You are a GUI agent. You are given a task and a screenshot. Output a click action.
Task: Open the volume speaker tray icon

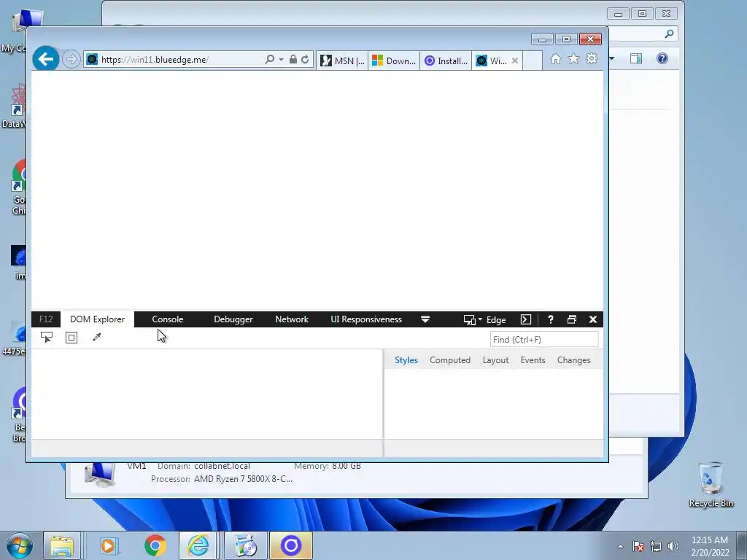click(x=673, y=546)
